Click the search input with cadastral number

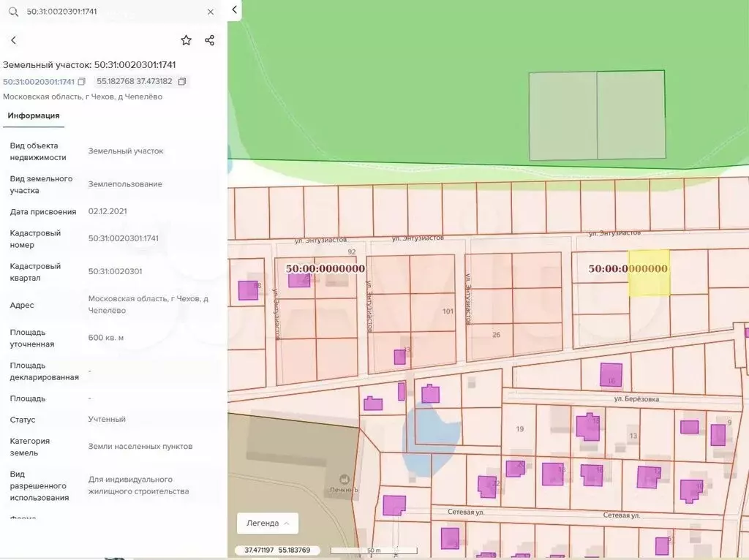(112, 12)
